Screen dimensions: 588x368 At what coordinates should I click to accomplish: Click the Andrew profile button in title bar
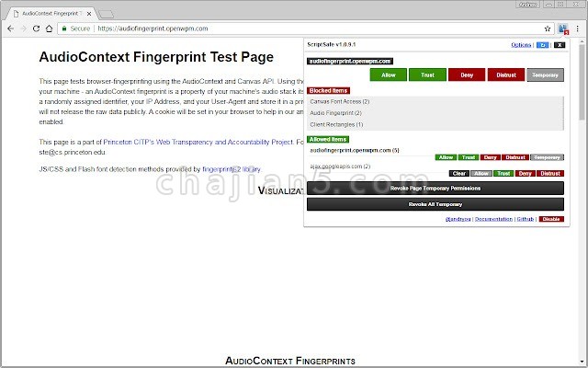click(528, 5)
